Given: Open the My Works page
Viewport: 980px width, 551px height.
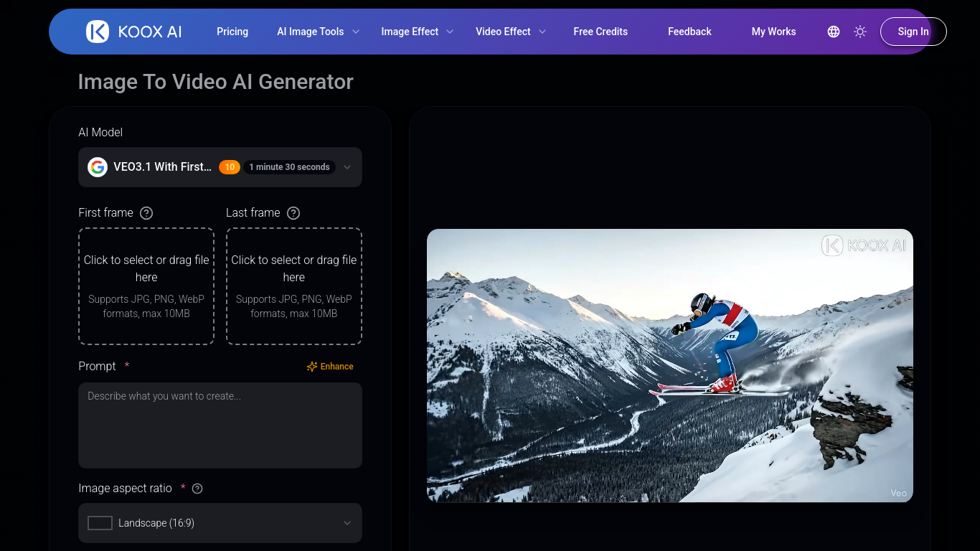Looking at the screenshot, I should tap(773, 32).
